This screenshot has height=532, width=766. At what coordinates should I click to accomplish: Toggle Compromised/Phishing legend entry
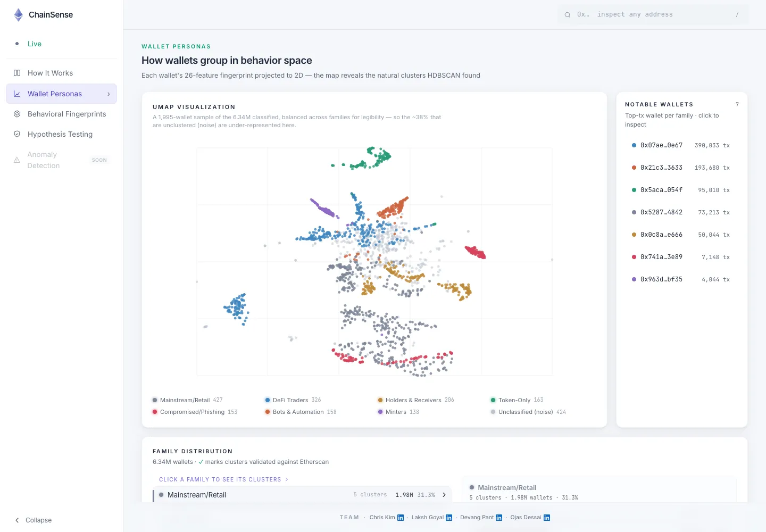tap(195, 412)
